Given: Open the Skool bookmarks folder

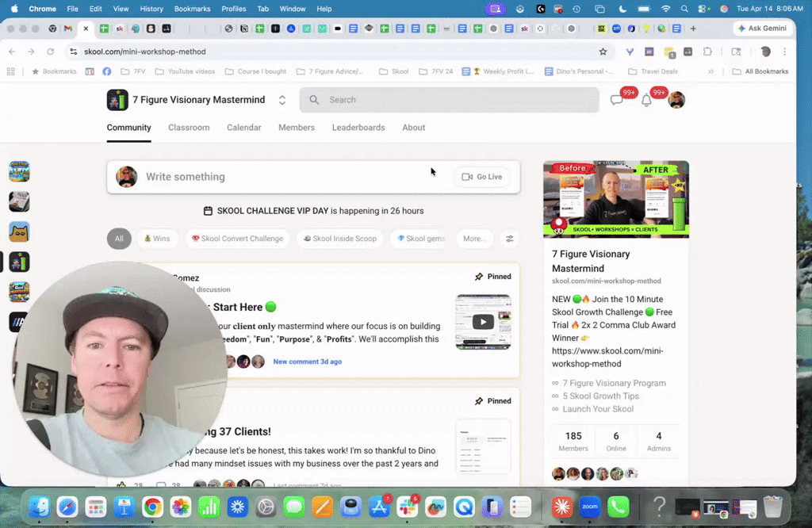Looking at the screenshot, I should point(394,71).
